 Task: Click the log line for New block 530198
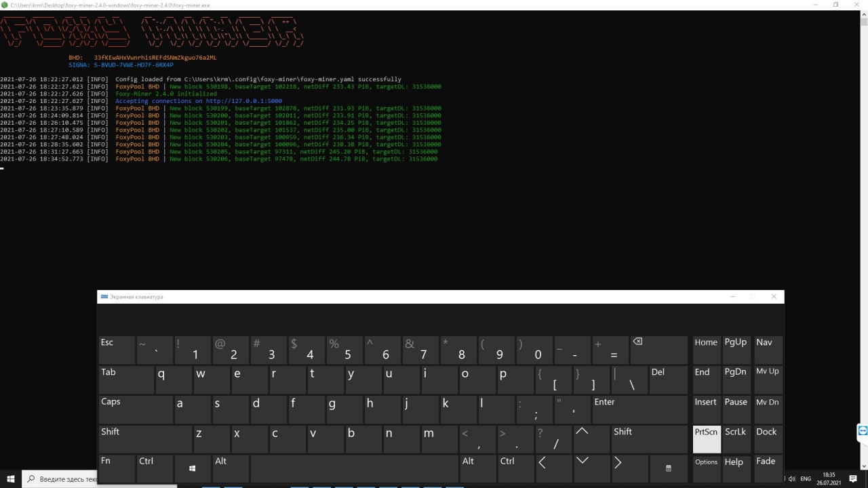(x=221, y=87)
